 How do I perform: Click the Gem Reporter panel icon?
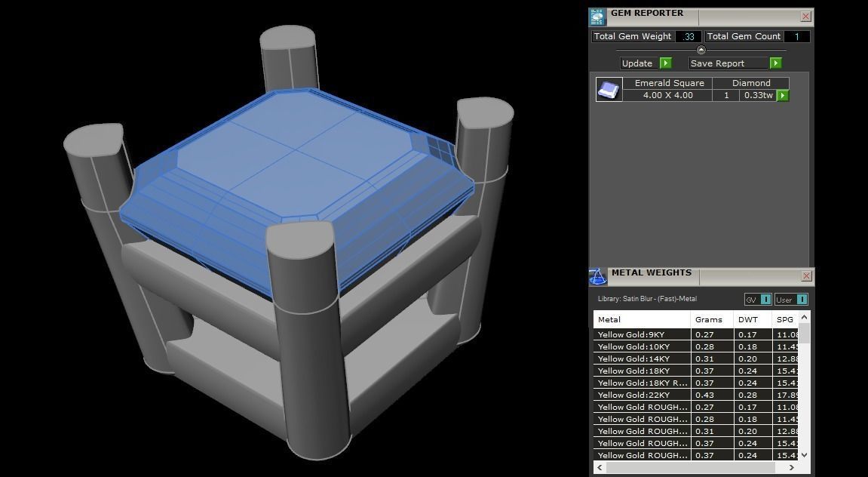598,17
